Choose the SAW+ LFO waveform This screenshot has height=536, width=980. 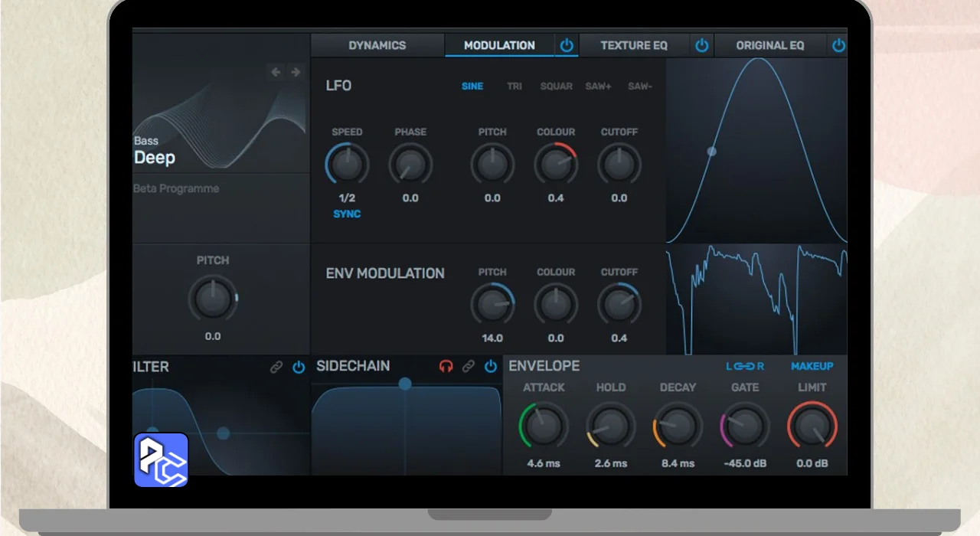pyautogui.click(x=598, y=87)
